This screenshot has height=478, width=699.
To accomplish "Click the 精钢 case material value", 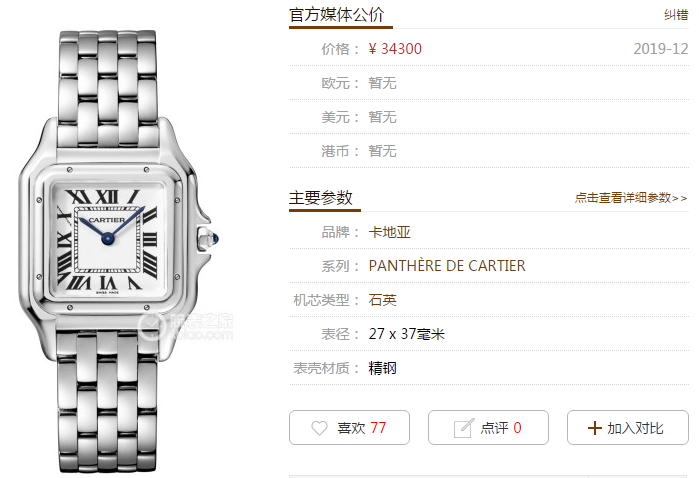I will click(382, 368).
